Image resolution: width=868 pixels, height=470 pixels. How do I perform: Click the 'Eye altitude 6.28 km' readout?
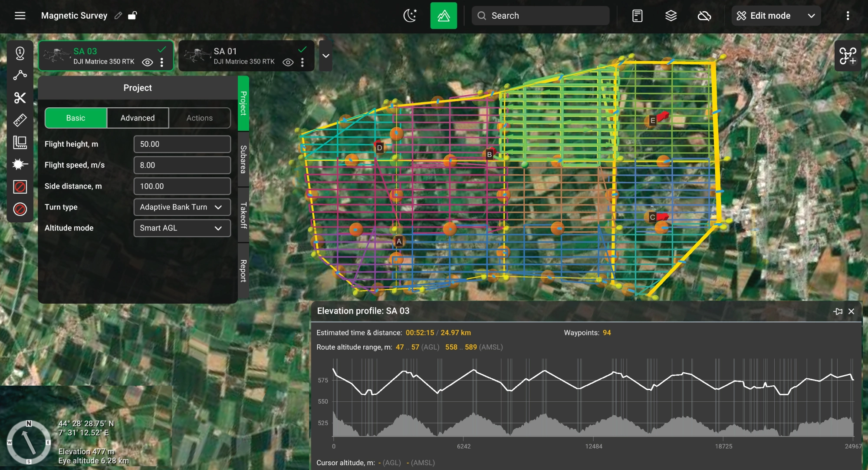94,461
